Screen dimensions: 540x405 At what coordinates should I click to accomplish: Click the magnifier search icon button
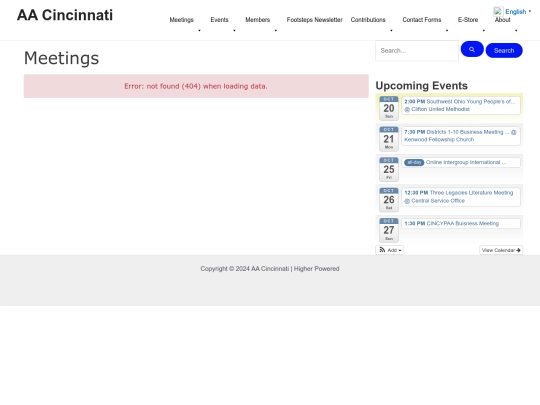472,49
